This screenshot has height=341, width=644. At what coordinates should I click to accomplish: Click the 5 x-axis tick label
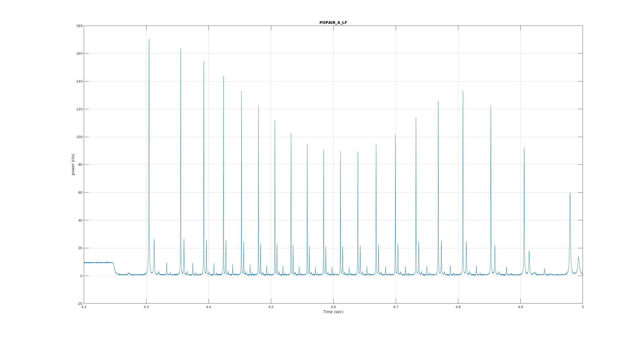click(x=583, y=307)
